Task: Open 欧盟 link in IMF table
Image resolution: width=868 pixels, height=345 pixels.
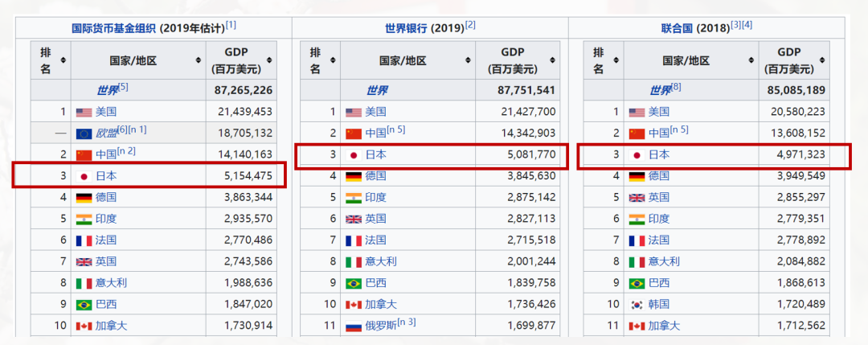Action: (106, 133)
